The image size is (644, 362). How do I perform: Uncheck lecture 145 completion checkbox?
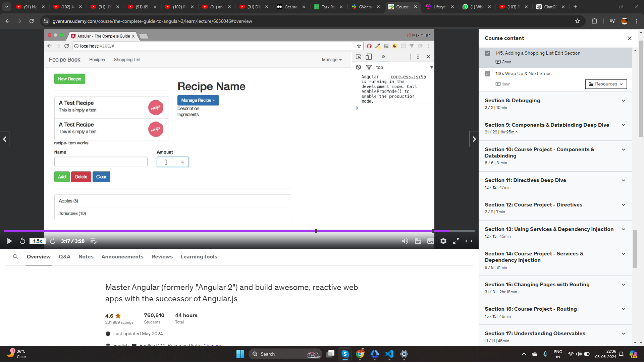tap(487, 53)
